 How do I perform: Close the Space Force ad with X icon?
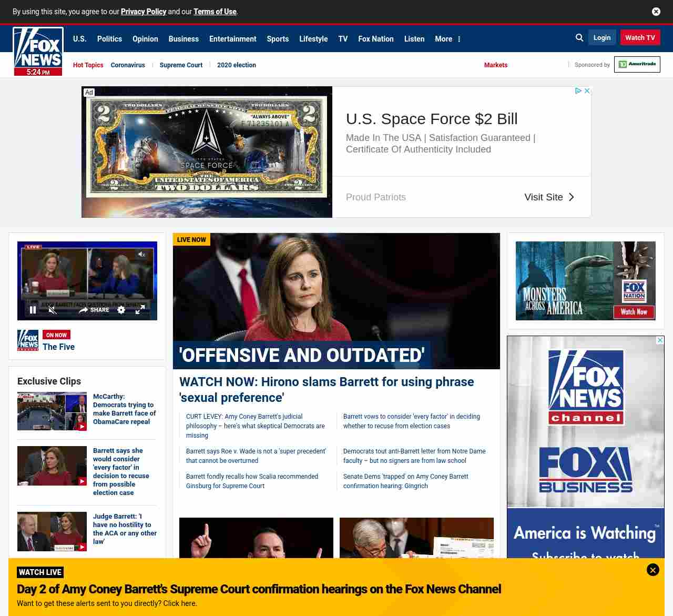tap(587, 91)
